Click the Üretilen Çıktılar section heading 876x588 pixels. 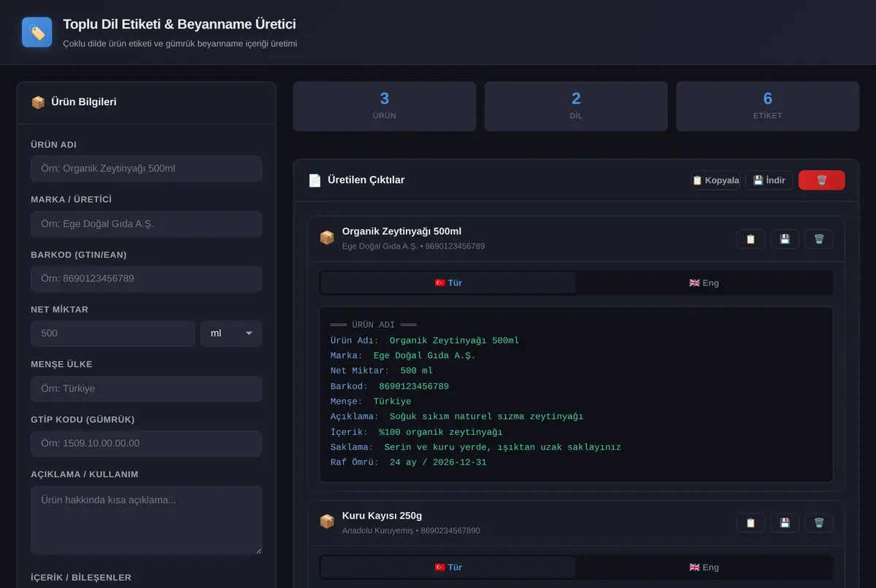click(x=366, y=180)
